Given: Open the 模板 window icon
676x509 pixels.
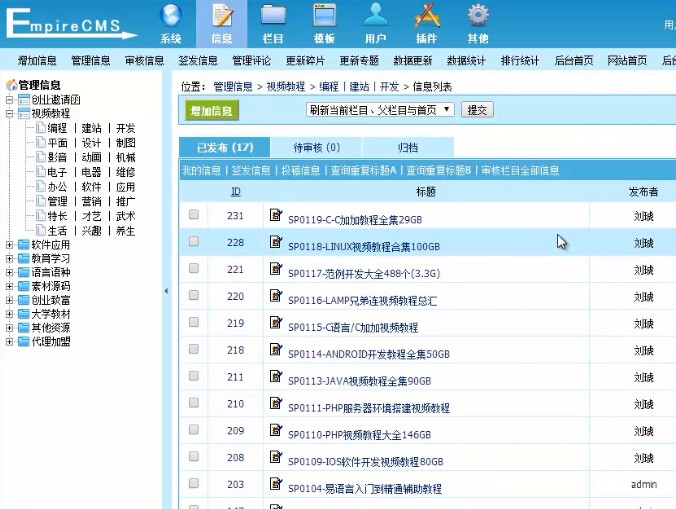Looking at the screenshot, I should pyautogui.click(x=325, y=16).
